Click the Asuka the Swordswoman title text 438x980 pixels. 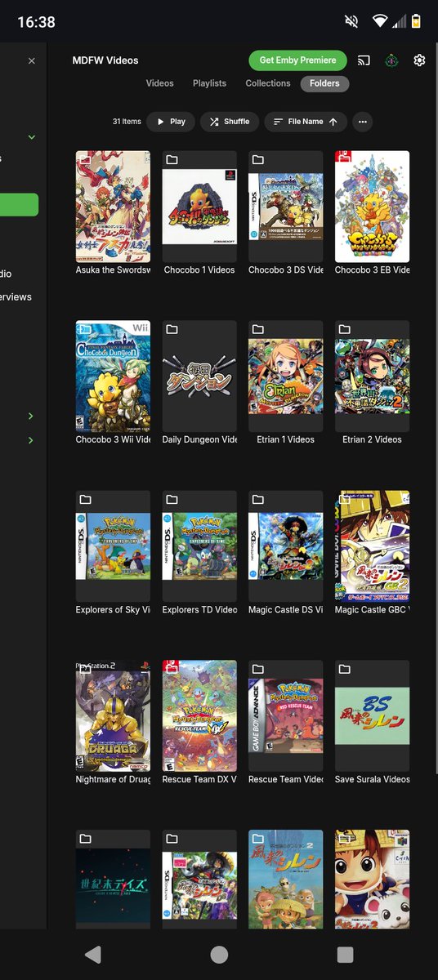tap(113, 269)
